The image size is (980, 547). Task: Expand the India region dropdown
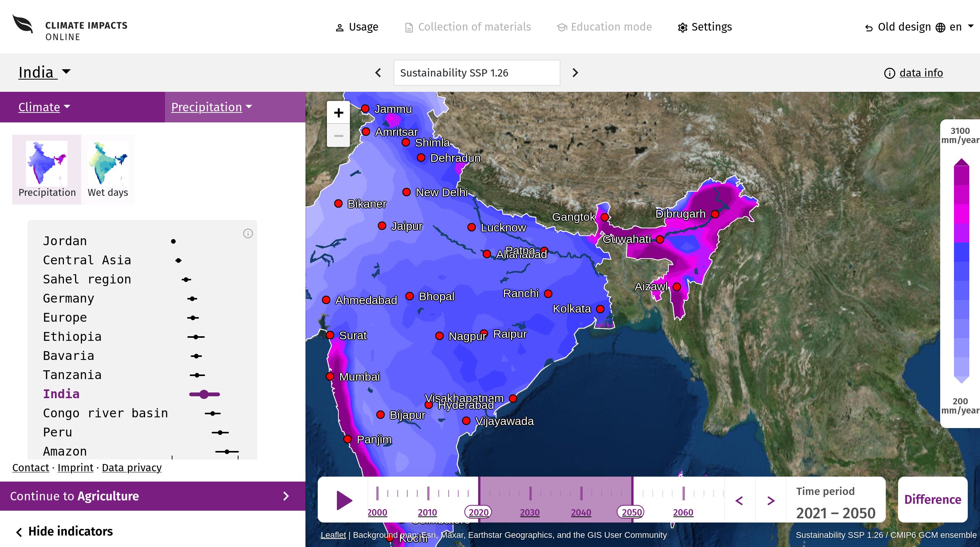click(44, 72)
